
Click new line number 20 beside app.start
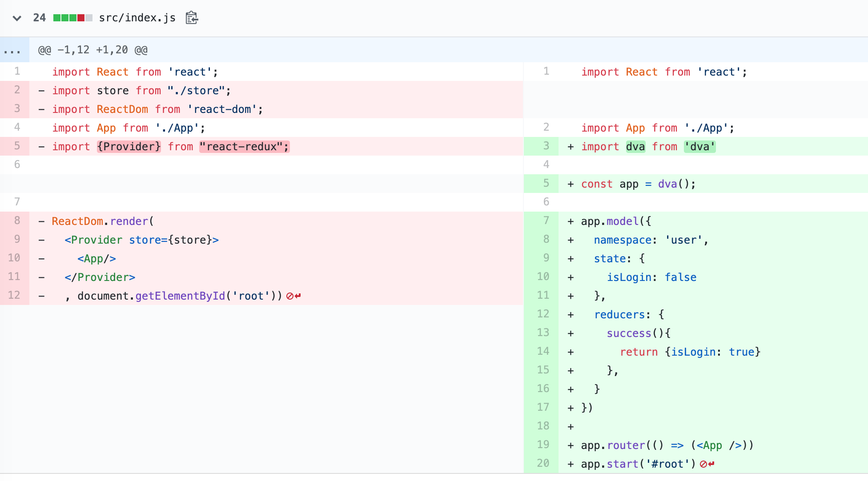coord(542,464)
